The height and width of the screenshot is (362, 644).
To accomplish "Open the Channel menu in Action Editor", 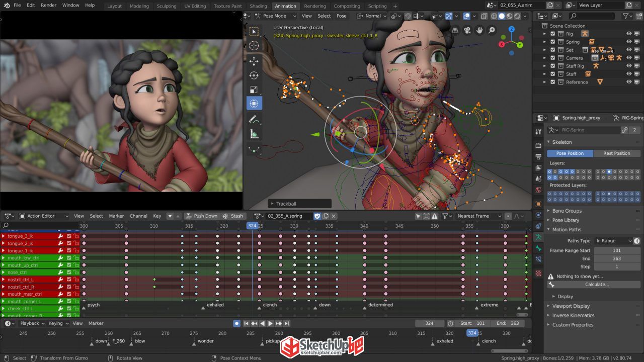I will (138, 216).
